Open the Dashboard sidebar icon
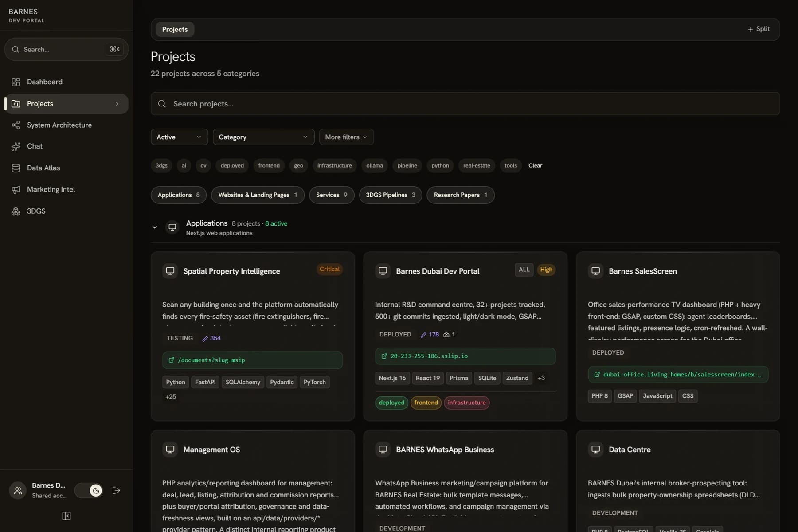Screen dimensions: 798x532 16,82
